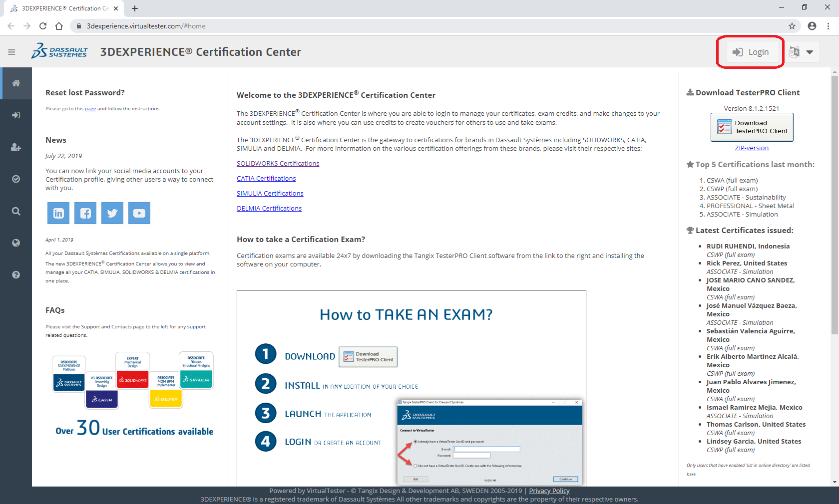Open the hamburger navigation menu

11,52
